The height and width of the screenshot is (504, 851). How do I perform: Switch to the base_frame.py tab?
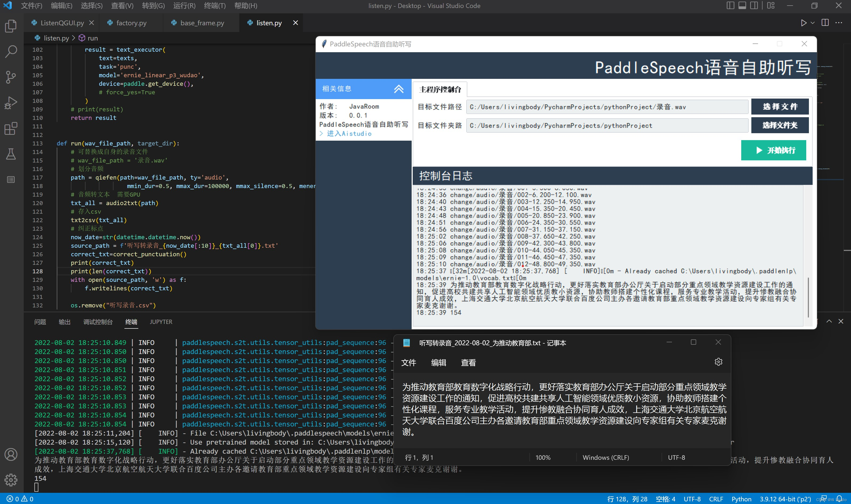(x=202, y=23)
